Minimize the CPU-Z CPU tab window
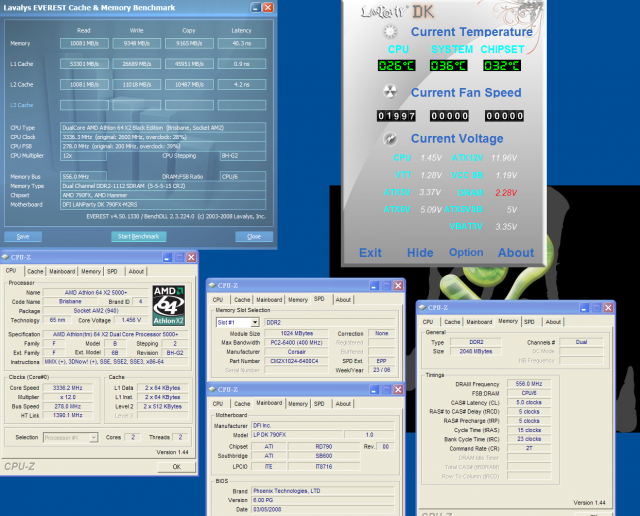 pos(167,257)
